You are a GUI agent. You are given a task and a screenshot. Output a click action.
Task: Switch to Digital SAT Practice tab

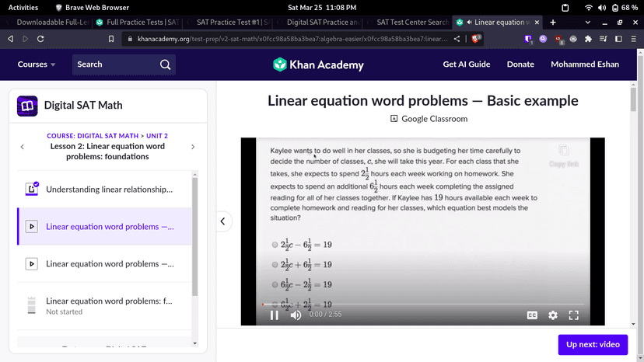(x=318, y=23)
